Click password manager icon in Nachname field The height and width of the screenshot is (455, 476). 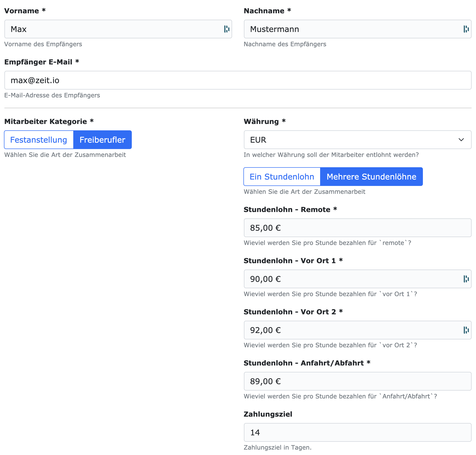click(x=466, y=29)
